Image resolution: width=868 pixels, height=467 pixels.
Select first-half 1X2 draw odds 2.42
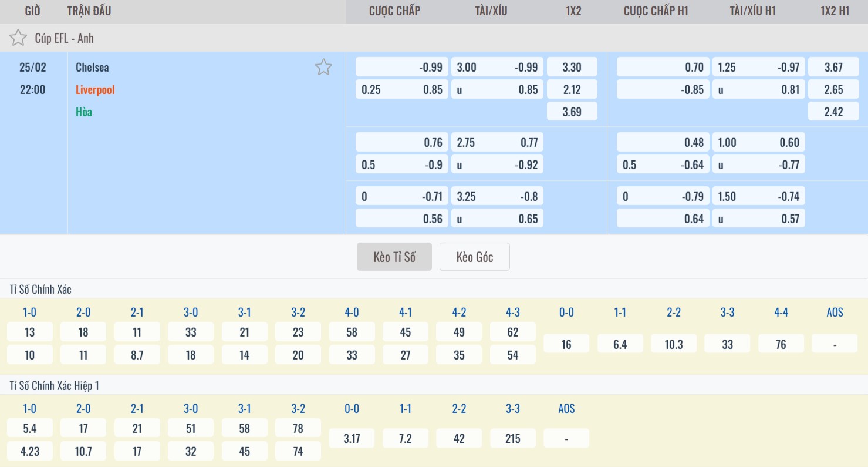coord(833,112)
